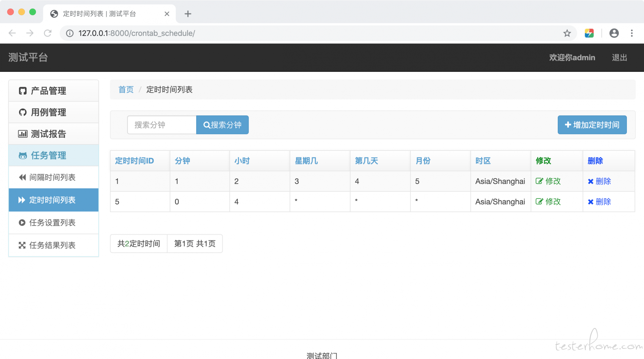
Task: Click the browser back arrow
Action: (x=12, y=33)
